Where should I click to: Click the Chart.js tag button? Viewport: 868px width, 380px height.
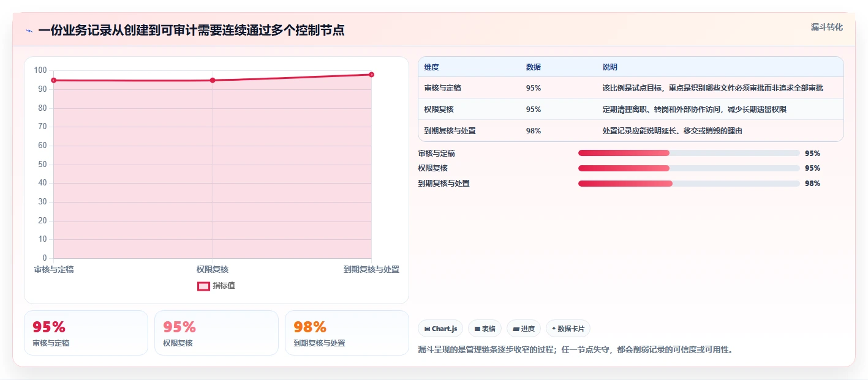(440, 329)
